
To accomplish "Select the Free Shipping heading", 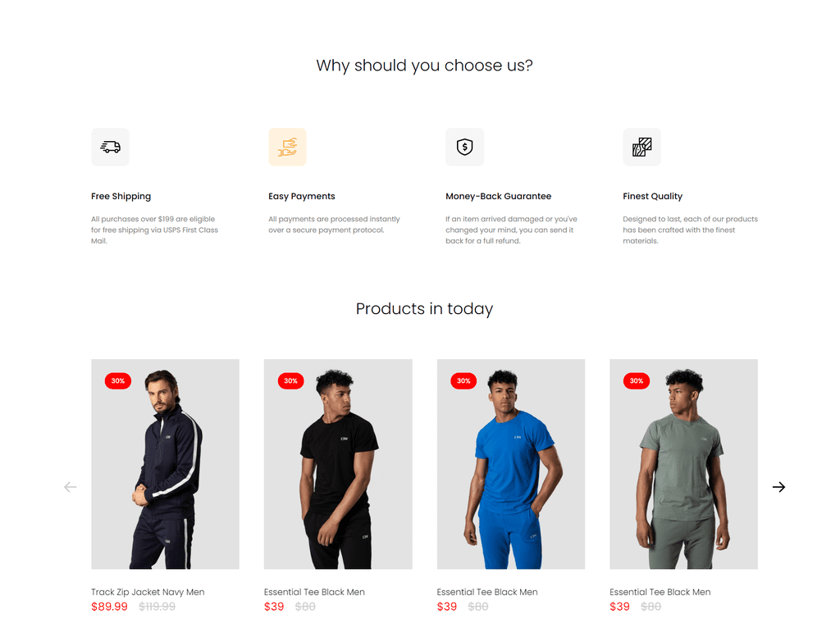I will [121, 197].
